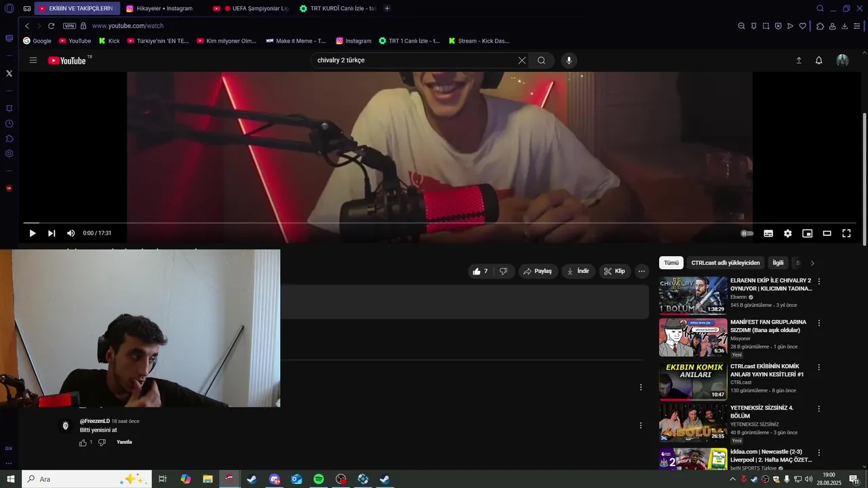Open Twitter/X in Opera sidebar
The width and height of the screenshot is (868, 488).
click(x=9, y=73)
